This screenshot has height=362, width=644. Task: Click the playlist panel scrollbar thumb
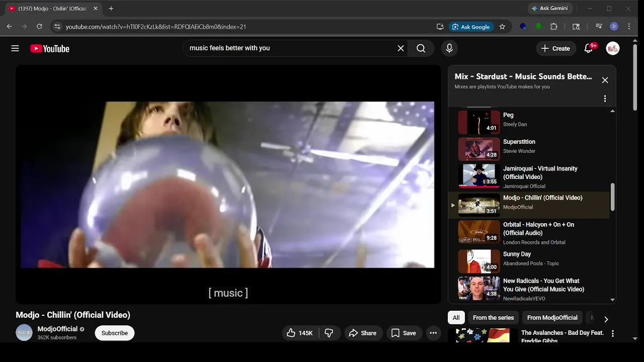(612, 197)
